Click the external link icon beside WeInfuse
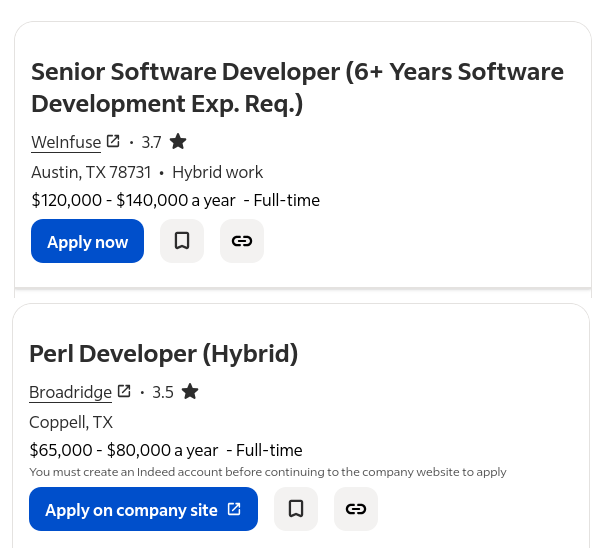 [x=113, y=141]
